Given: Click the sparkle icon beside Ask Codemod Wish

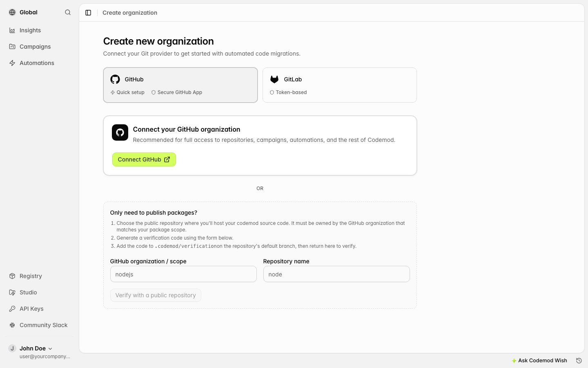Looking at the screenshot, I should [514, 361].
